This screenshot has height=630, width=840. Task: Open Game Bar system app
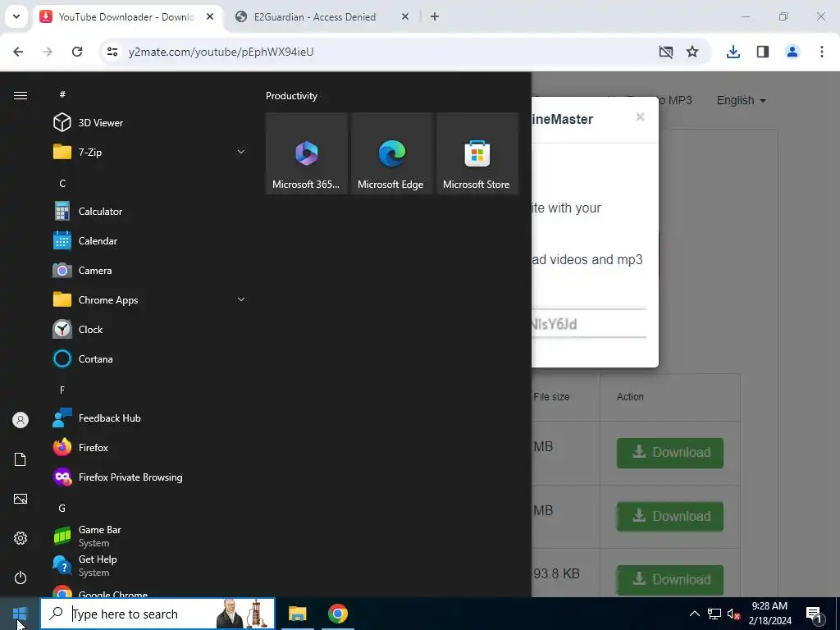148,536
